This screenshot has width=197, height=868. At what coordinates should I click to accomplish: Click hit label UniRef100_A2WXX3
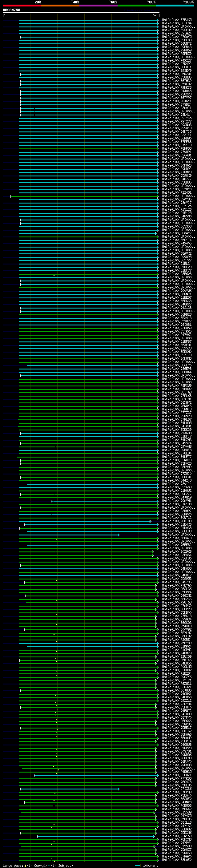[177, 94]
